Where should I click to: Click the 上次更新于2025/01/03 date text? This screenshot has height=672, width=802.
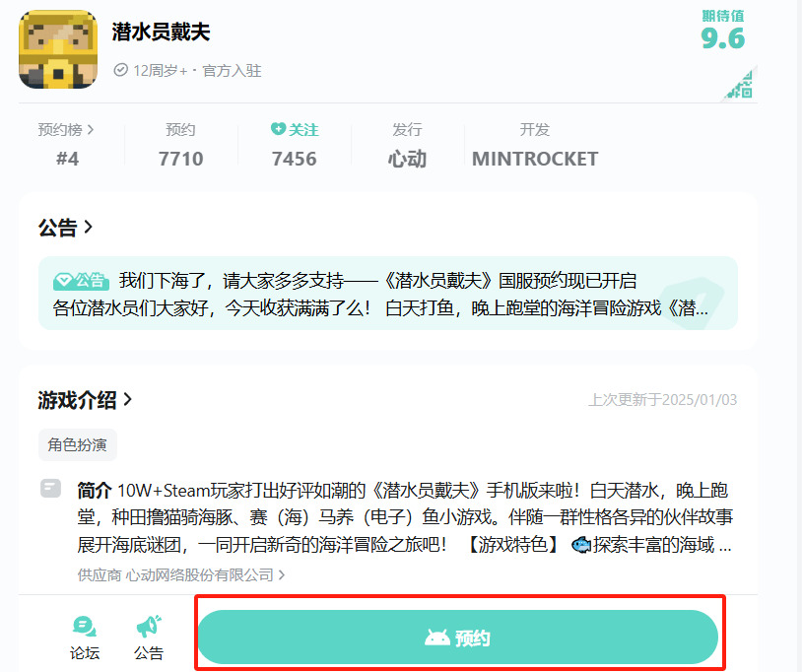[662, 400]
